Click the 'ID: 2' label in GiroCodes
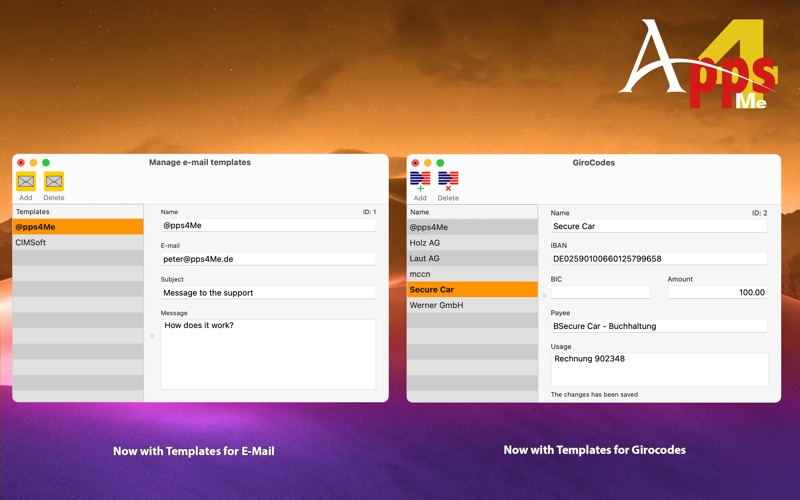The height and width of the screenshot is (500, 800). click(759, 213)
